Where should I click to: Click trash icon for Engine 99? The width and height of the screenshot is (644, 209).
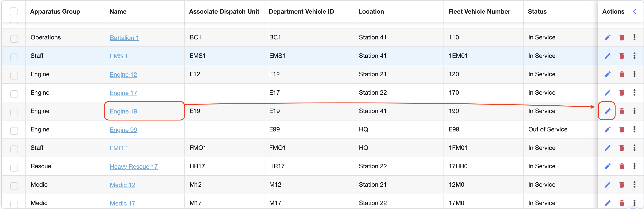click(x=621, y=129)
